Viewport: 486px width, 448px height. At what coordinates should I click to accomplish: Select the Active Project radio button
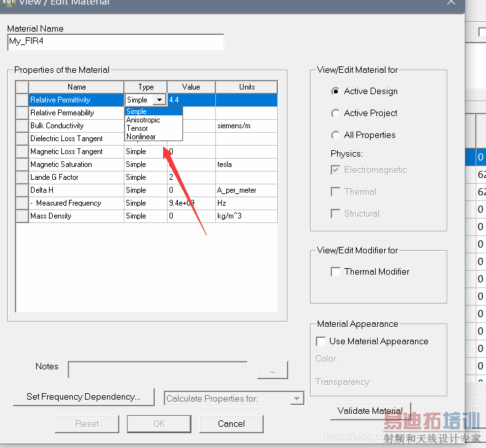[x=335, y=113]
